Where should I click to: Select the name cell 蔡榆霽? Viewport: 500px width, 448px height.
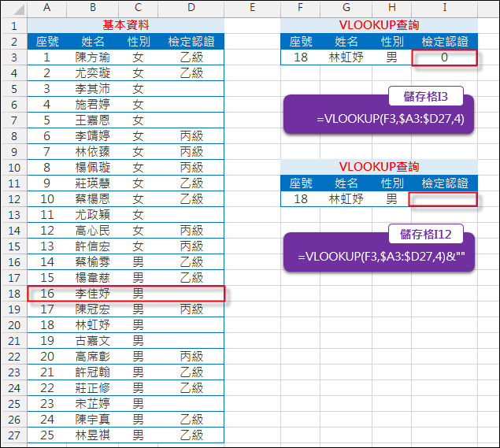(x=92, y=262)
